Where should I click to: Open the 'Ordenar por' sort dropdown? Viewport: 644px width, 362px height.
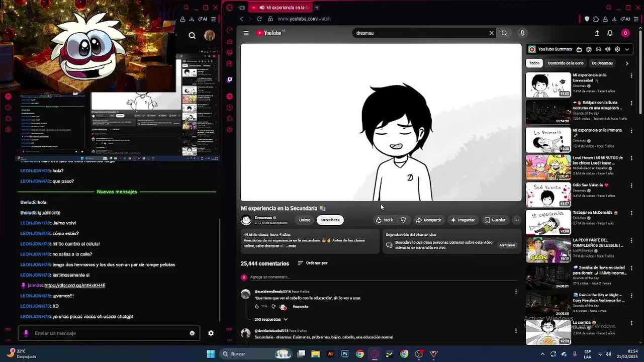pyautogui.click(x=312, y=263)
